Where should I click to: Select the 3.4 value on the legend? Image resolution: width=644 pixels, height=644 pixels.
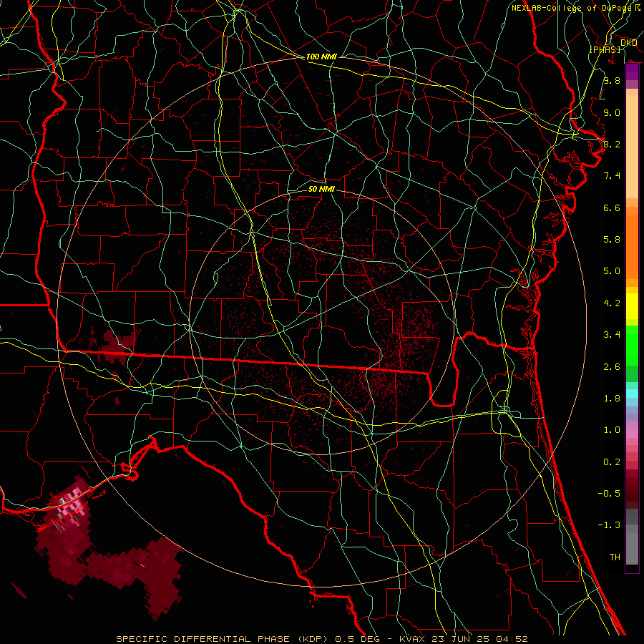coord(612,335)
